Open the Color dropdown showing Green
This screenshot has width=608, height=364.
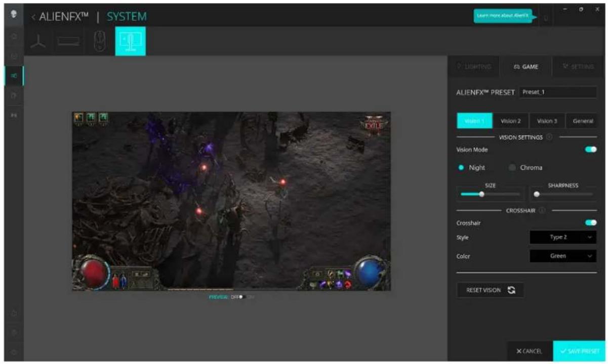563,256
